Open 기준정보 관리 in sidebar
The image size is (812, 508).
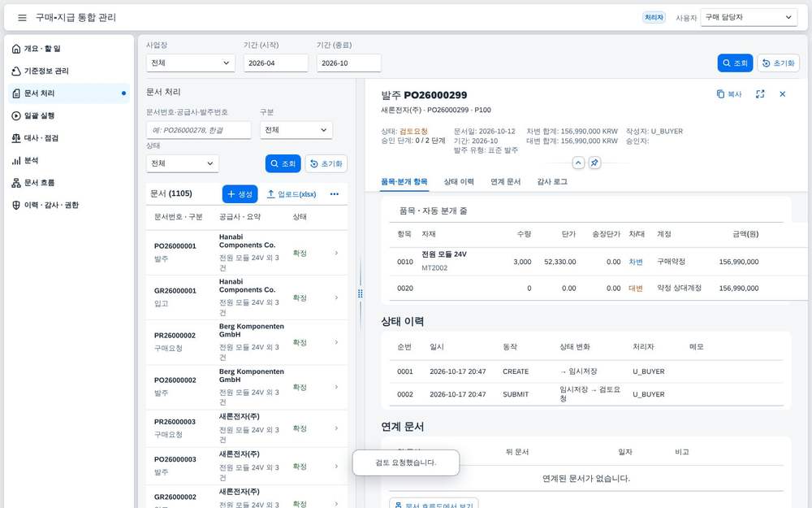pos(69,71)
